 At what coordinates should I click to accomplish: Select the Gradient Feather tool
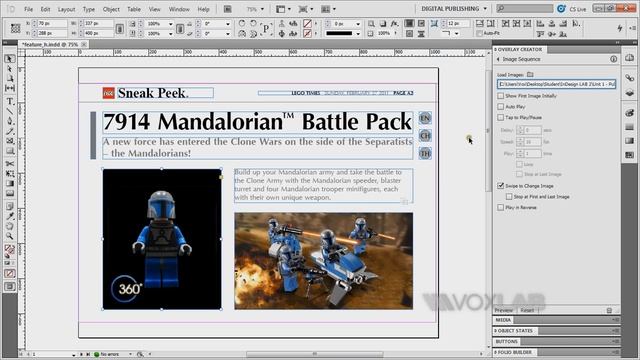click(9, 193)
